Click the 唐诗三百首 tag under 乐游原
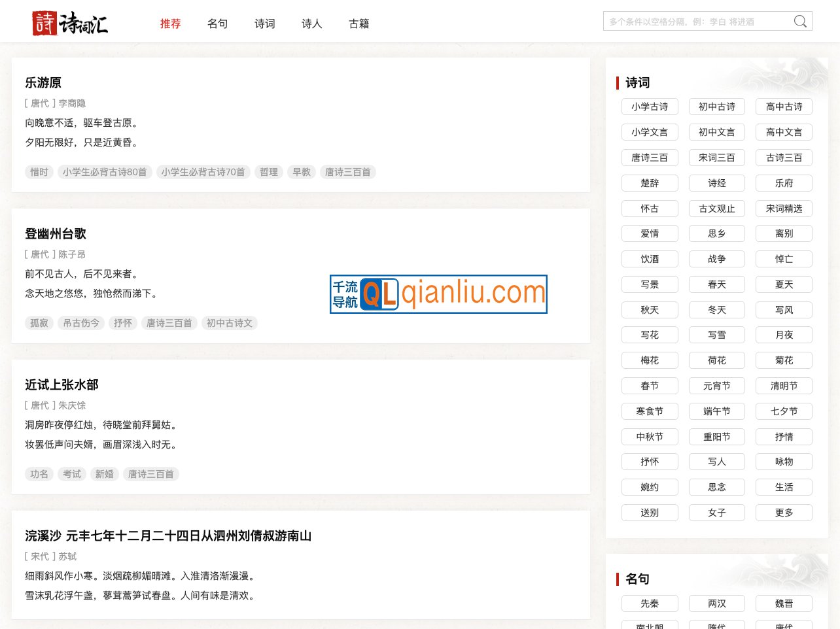Viewport: 840px width, 629px height. point(347,172)
